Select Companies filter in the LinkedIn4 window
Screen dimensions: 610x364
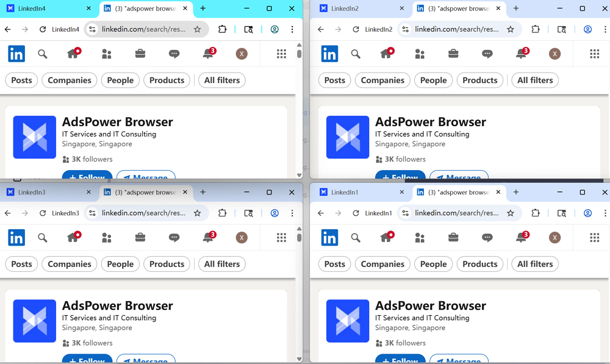pyautogui.click(x=70, y=80)
